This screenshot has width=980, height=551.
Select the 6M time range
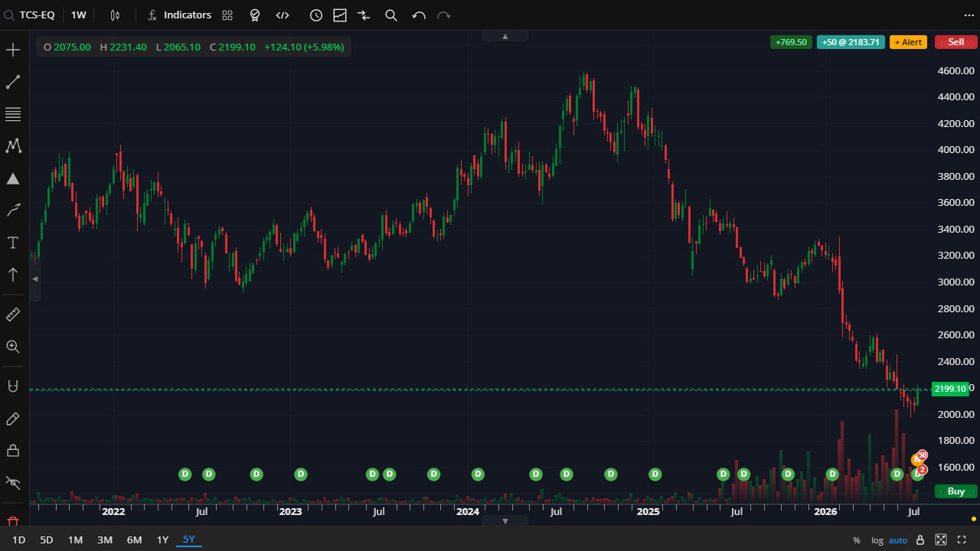[x=134, y=540]
